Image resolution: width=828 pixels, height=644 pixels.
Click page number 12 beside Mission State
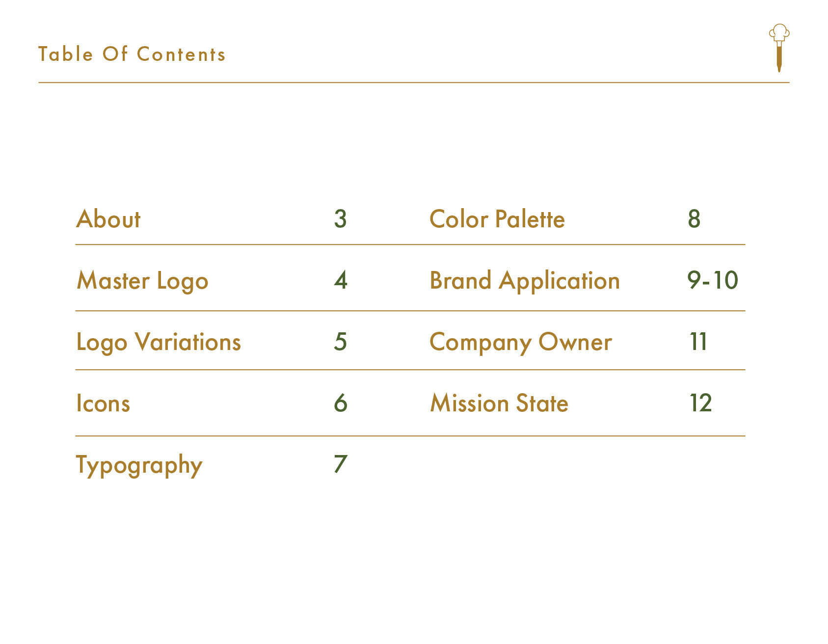(x=701, y=403)
